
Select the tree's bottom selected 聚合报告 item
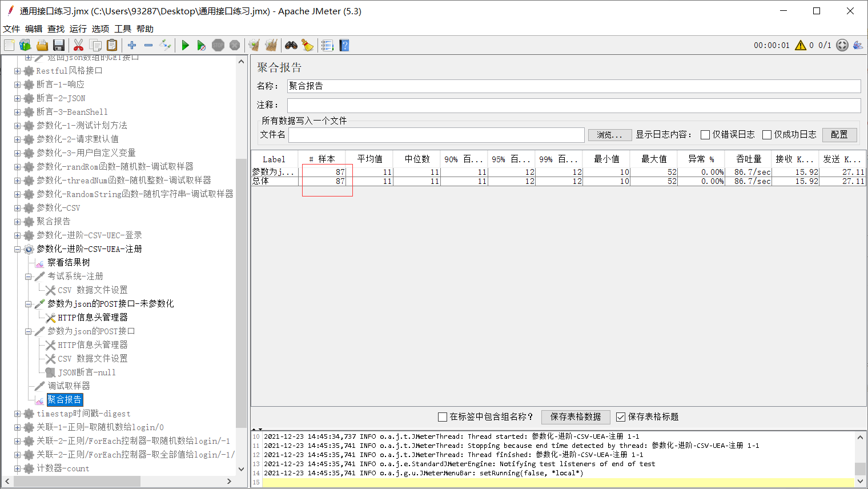[65, 400]
